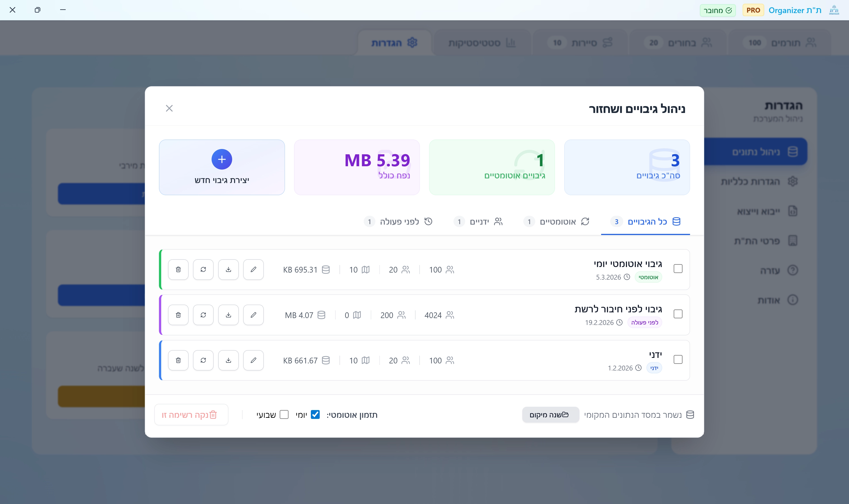This screenshot has width=849, height=504.
Task: Delete the manual backup dated 1.2.2026
Action: coord(178,360)
